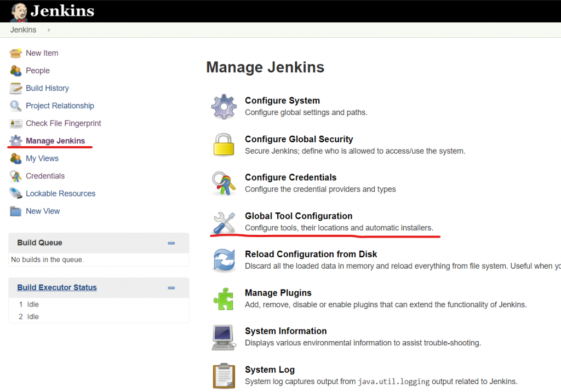Collapse the Build Executor Status panel
Viewport: 561px width, 392px height.
(x=171, y=288)
